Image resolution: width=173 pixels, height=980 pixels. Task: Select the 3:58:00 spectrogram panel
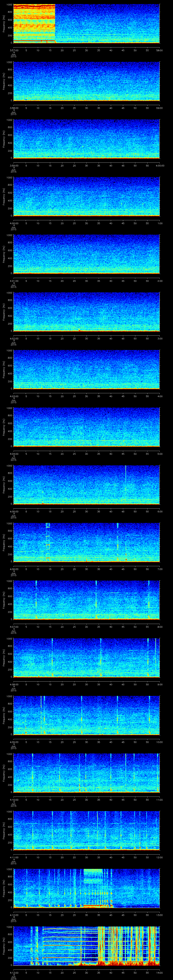[x=86, y=81]
